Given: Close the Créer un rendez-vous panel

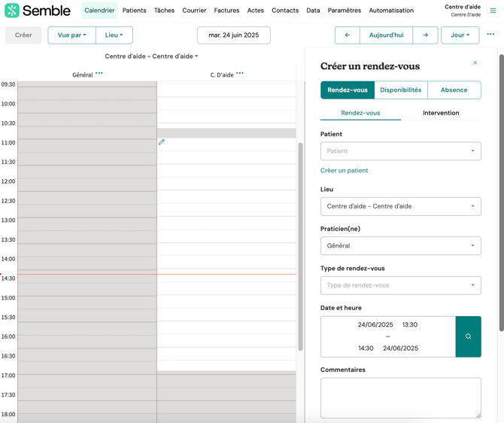Looking at the screenshot, I should click(x=475, y=62).
